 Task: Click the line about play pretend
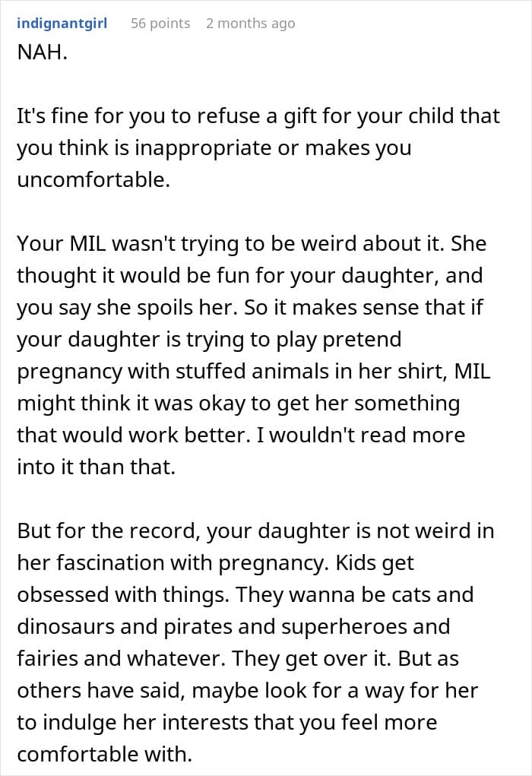(x=209, y=340)
